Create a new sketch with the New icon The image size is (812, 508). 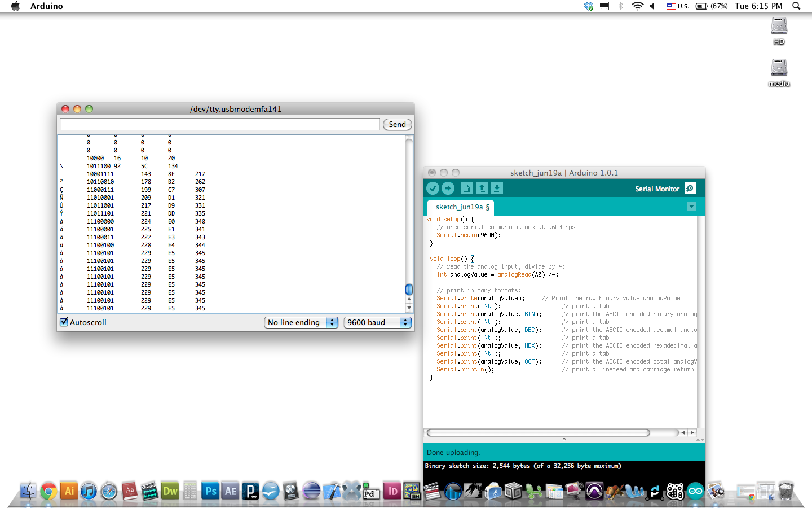point(466,189)
